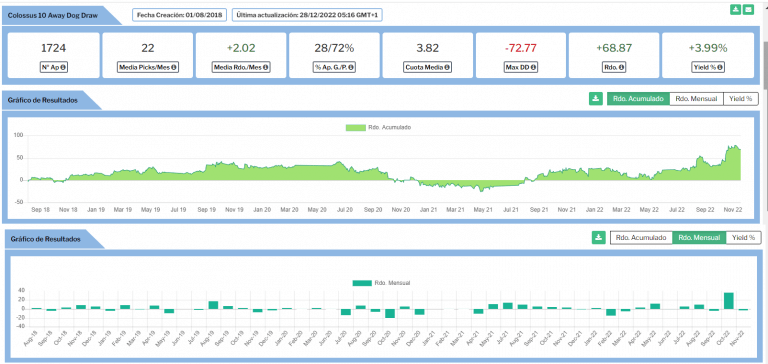Click the Oct-22 bar in monthly chart

(x=728, y=301)
